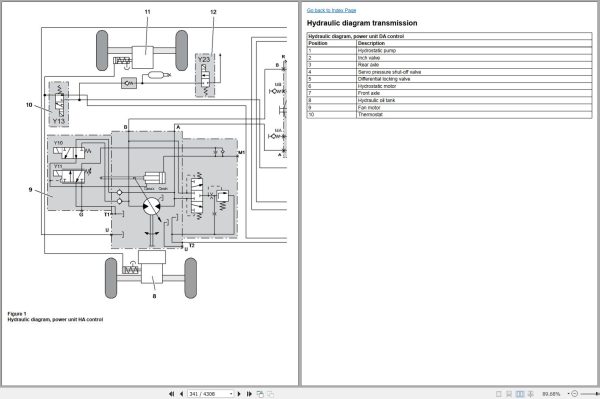Select the 'Hydraulic oil tank' table cell
The image size is (600, 399).
pyautogui.click(x=474, y=100)
